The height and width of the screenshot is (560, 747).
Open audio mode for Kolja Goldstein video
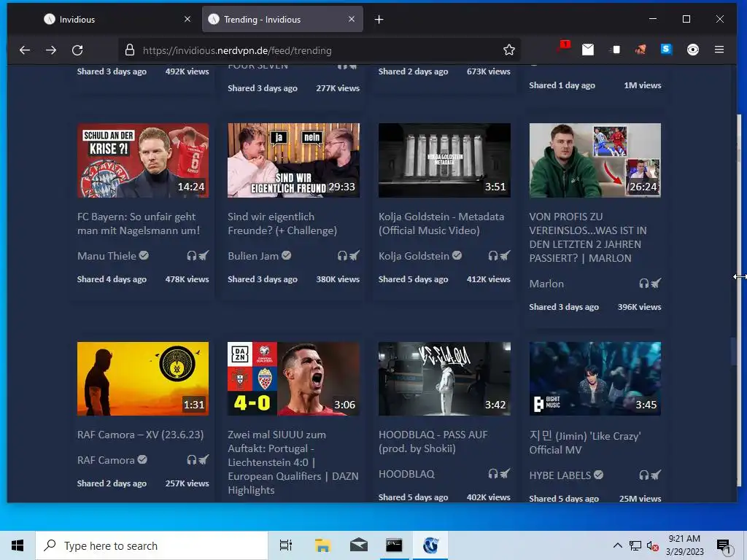point(493,256)
